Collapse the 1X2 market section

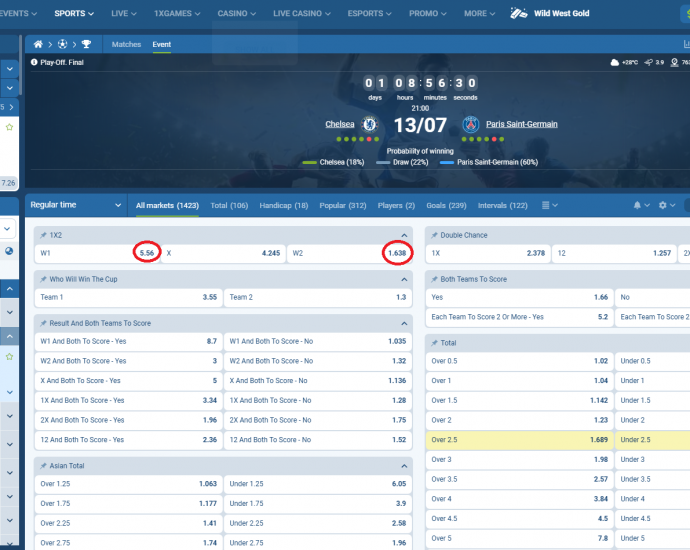click(x=404, y=235)
